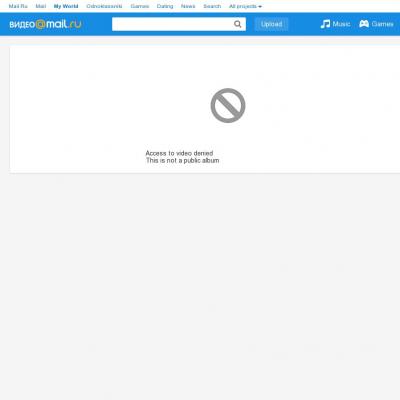Click the music note icon
Screen dimensions: 400x400
click(325, 24)
